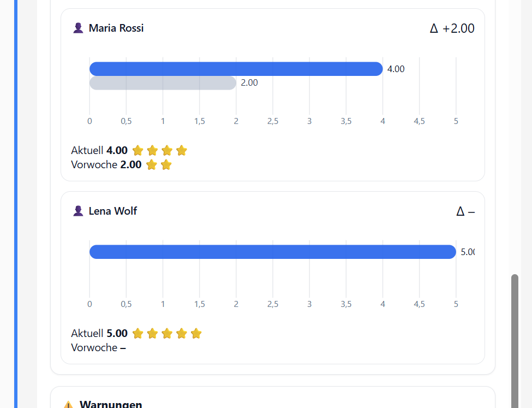Screen dimensions: 532x408
Task: Click the first star in Lena Wolf's Aktuell rating
Action: coord(138,333)
